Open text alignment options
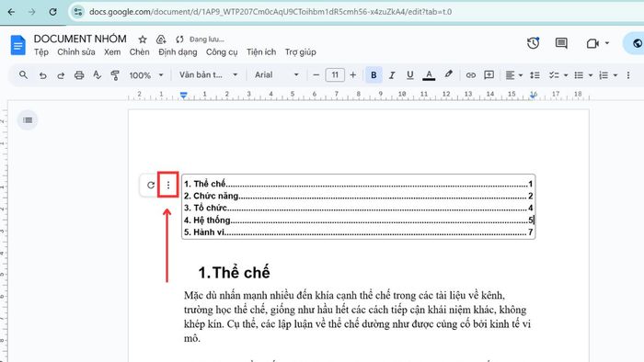 (513, 75)
